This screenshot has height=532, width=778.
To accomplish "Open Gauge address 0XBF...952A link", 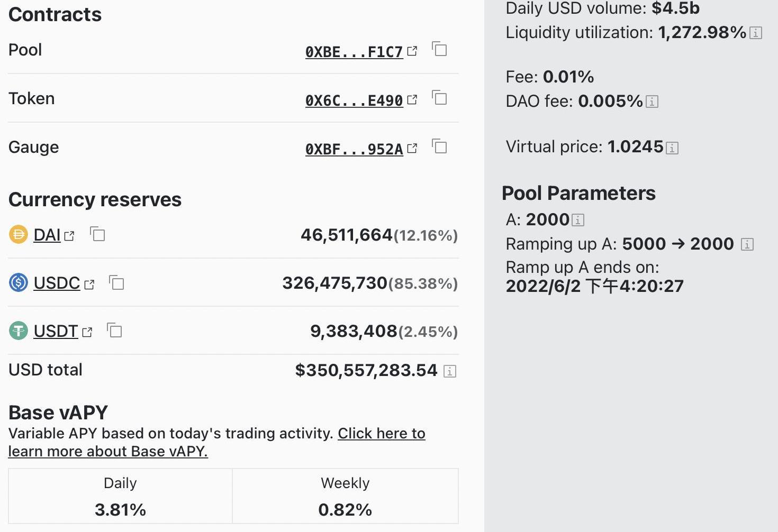I will (x=354, y=149).
